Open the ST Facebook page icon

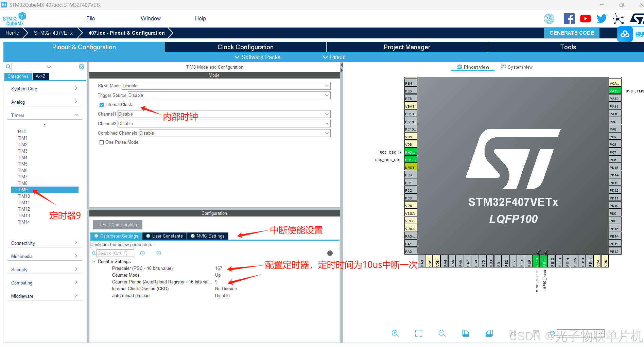[x=569, y=19]
